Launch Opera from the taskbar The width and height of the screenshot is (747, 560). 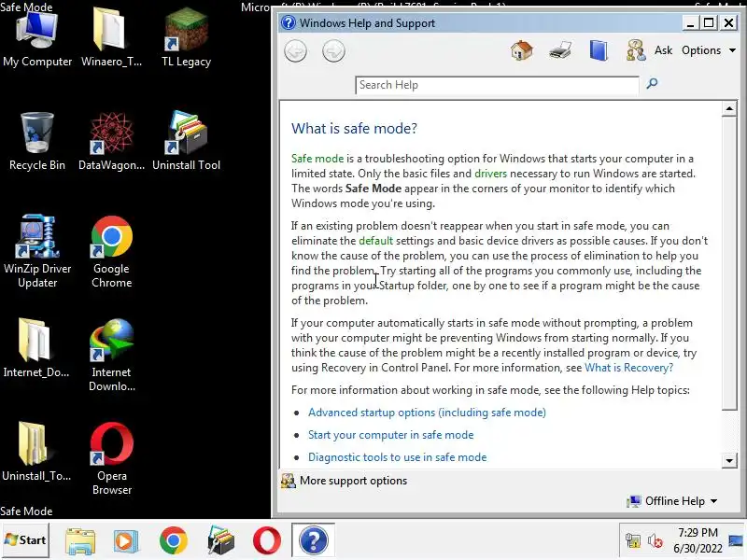(x=267, y=540)
